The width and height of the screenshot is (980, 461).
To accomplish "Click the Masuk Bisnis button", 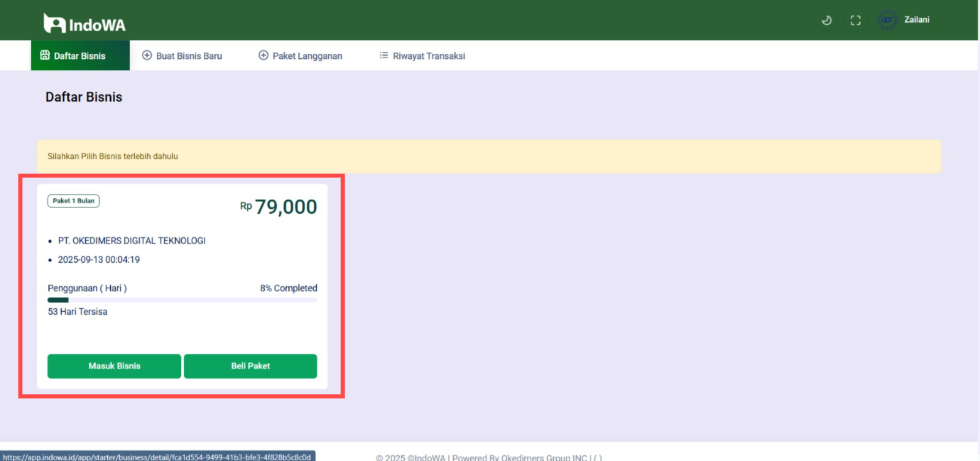I will tap(115, 366).
